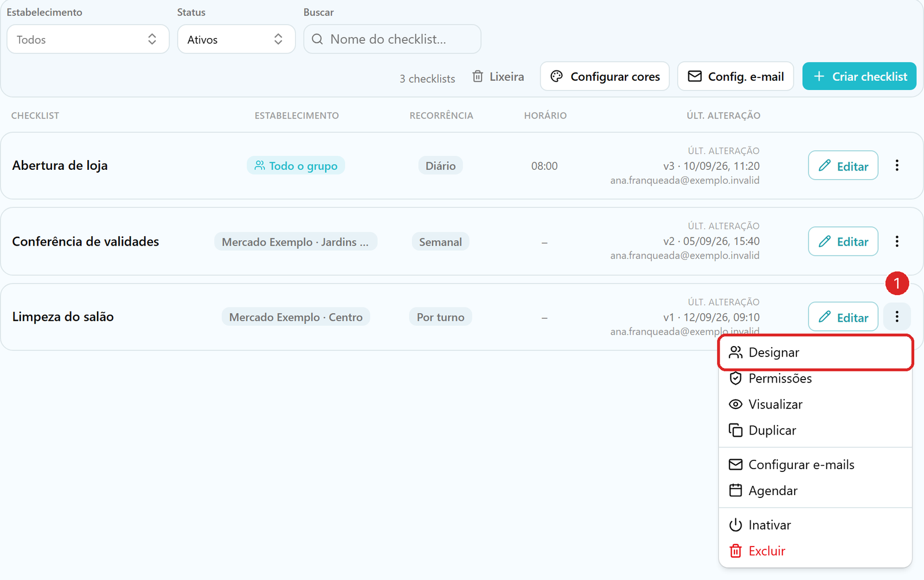Click the 08:00 time value
This screenshot has height=580, width=924.
545,166
